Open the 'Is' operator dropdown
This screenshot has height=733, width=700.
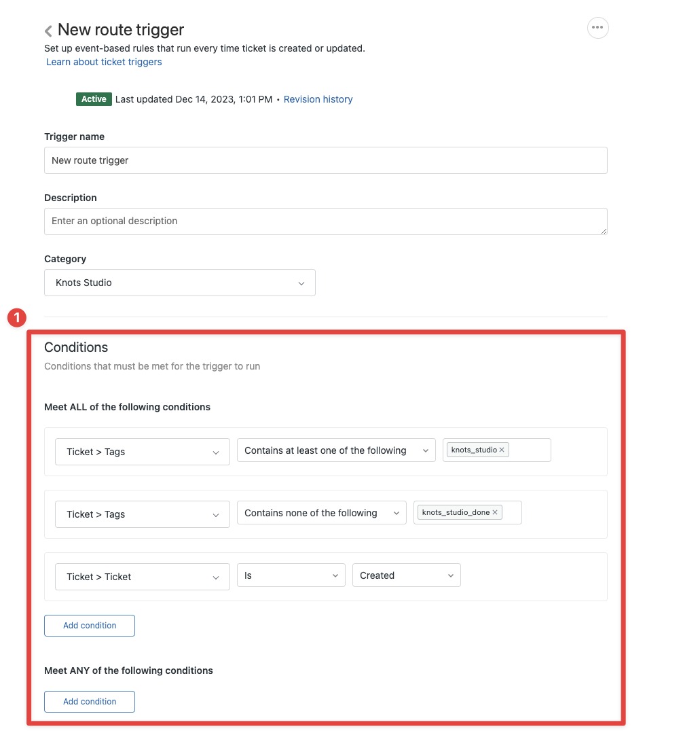point(291,575)
